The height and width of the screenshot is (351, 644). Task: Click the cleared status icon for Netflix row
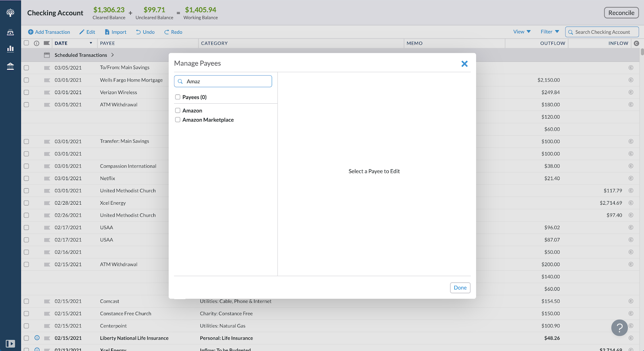[631, 178]
